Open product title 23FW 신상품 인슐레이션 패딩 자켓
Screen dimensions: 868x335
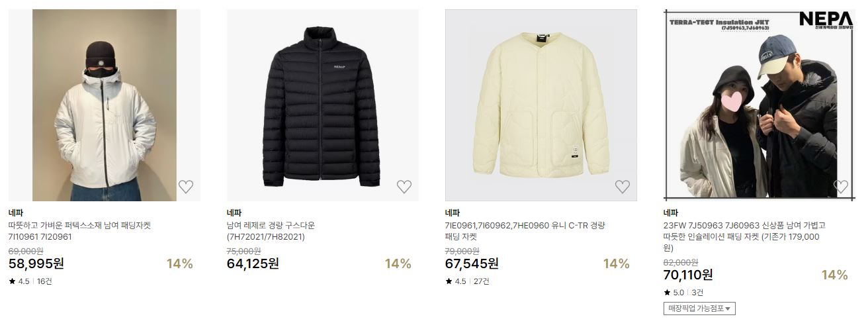point(745,237)
